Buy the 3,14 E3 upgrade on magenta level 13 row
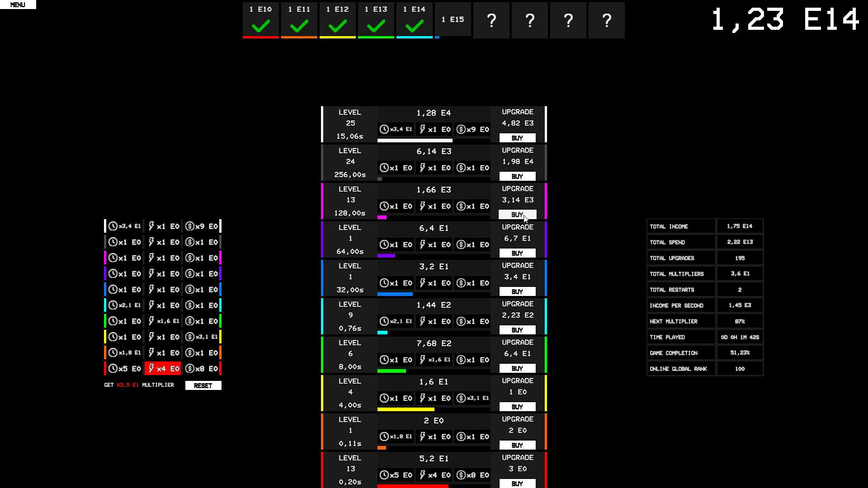The width and height of the screenshot is (868, 488). (517, 215)
